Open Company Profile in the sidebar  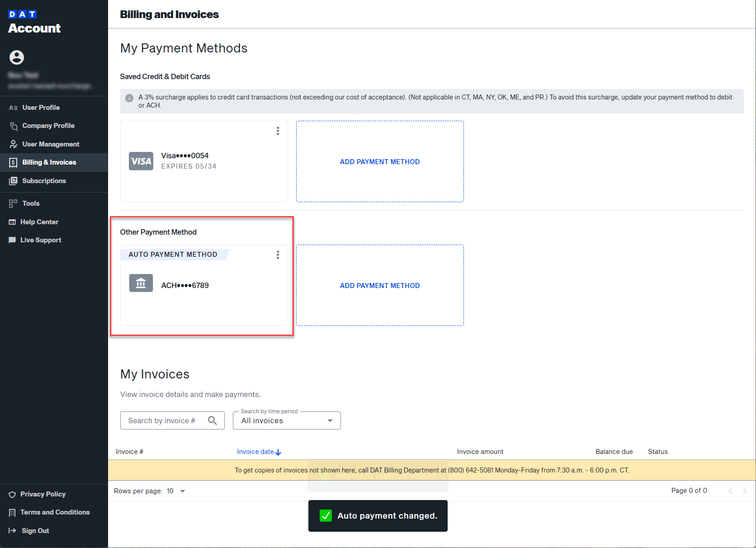(x=54, y=126)
